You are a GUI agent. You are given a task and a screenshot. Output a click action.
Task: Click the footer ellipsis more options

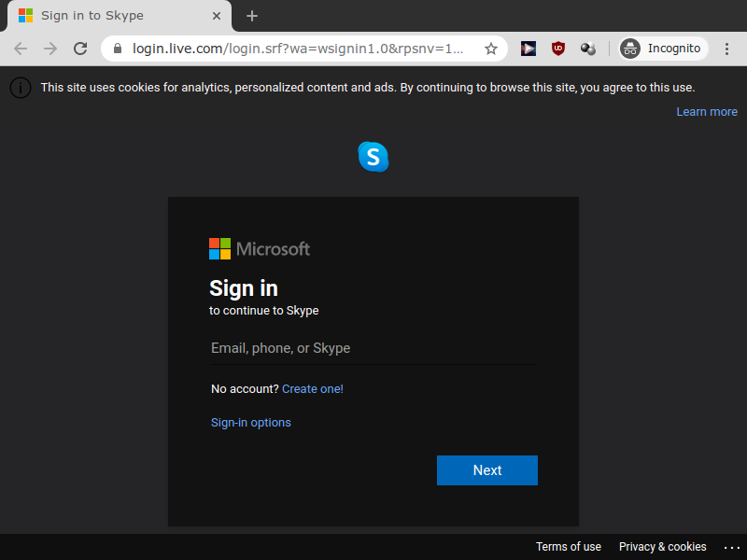click(732, 548)
